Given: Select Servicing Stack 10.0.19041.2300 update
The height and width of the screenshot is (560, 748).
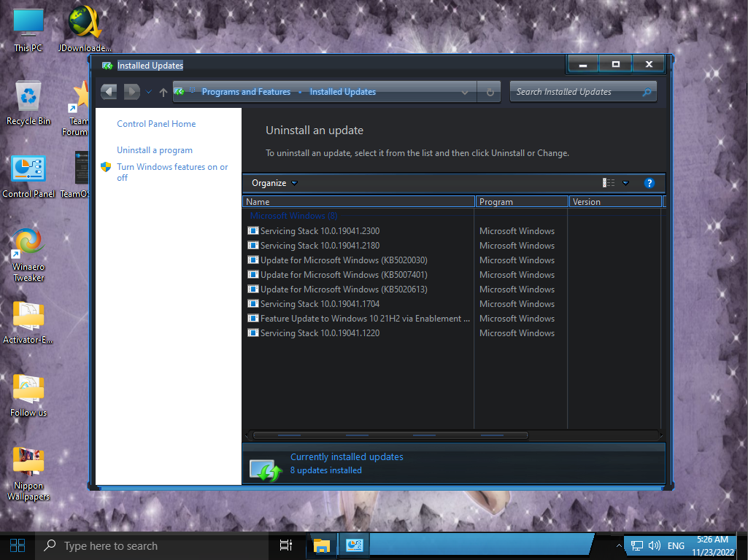Looking at the screenshot, I should pyautogui.click(x=320, y=231).
